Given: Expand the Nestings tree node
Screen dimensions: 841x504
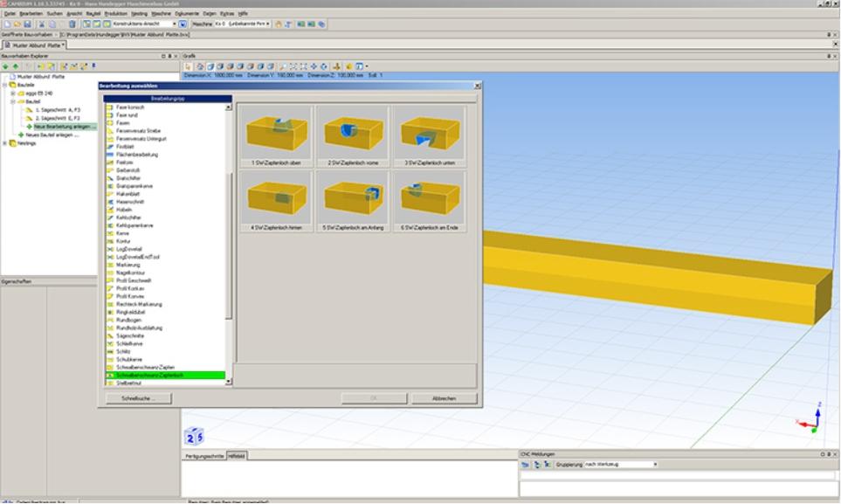Looking at the screenshot, I should 4,142.
